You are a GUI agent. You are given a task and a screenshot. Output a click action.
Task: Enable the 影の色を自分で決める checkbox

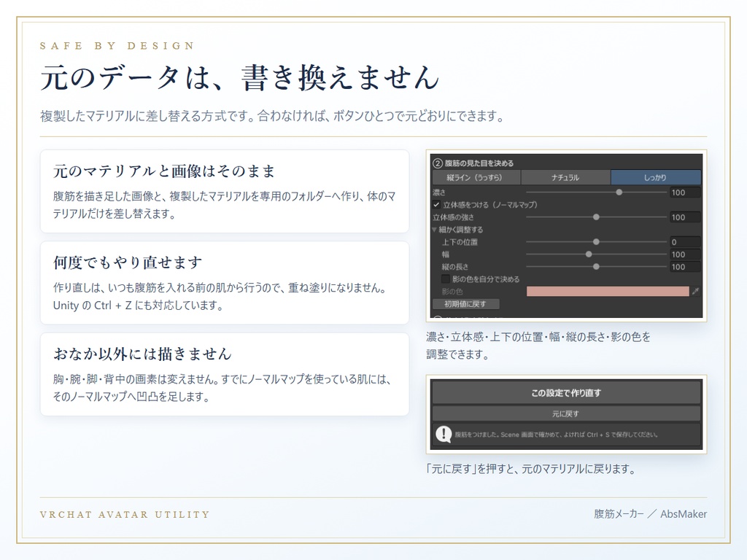tap(446, 279)
